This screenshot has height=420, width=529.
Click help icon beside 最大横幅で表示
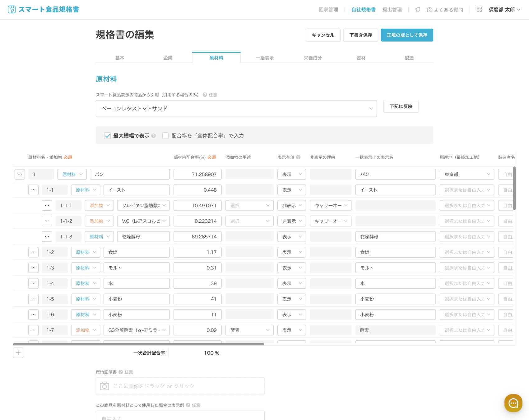click(154, 136)
